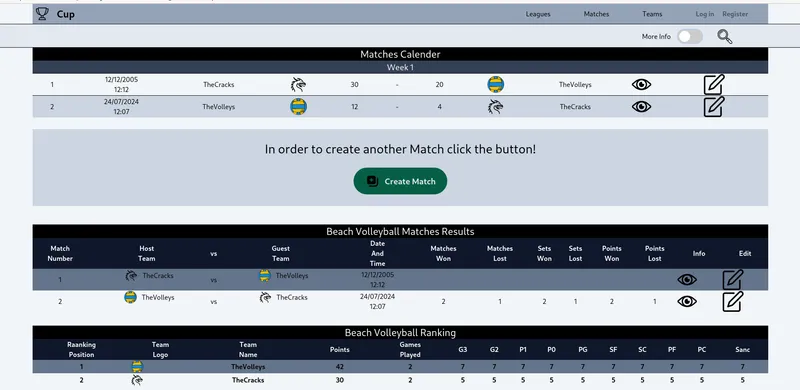Open the Matches menu
The height and width of the screenshot is (390, 800).
click(596, 14)
